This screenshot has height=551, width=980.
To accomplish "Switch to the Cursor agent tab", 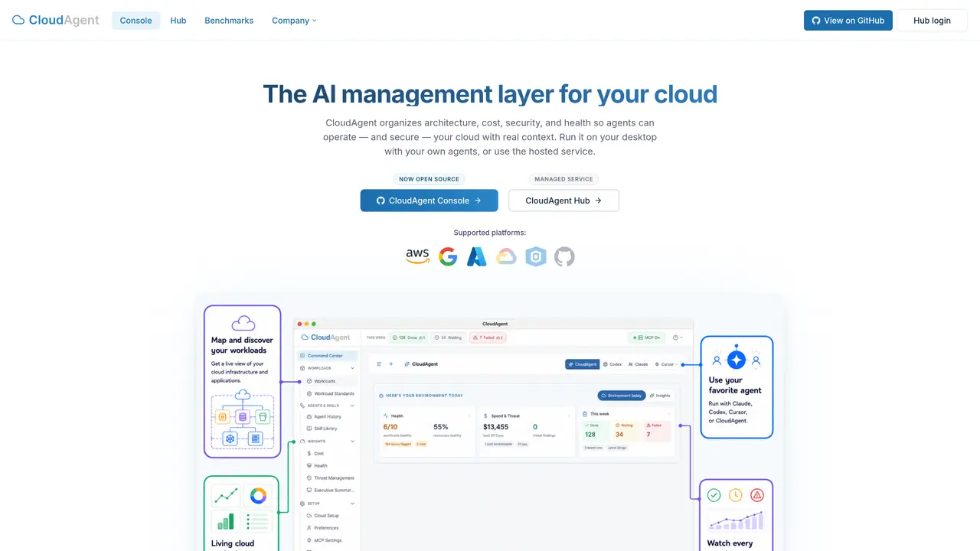I will point(665,364).
